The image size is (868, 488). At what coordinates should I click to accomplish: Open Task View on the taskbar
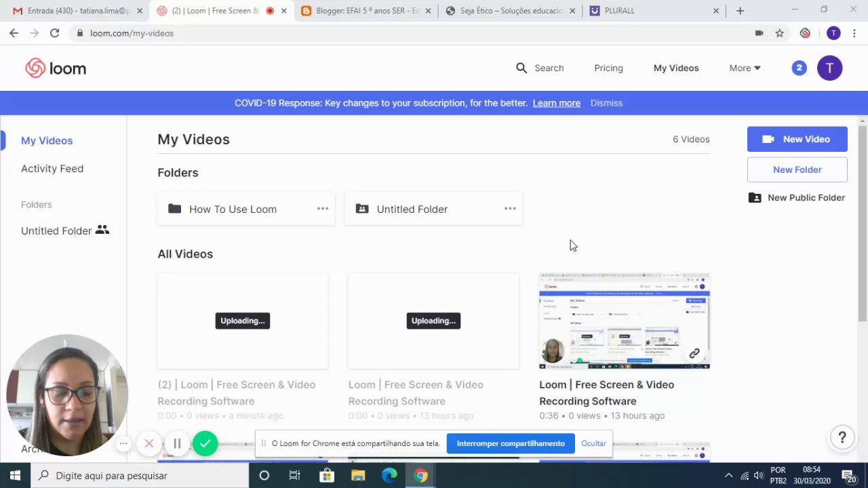294,475
